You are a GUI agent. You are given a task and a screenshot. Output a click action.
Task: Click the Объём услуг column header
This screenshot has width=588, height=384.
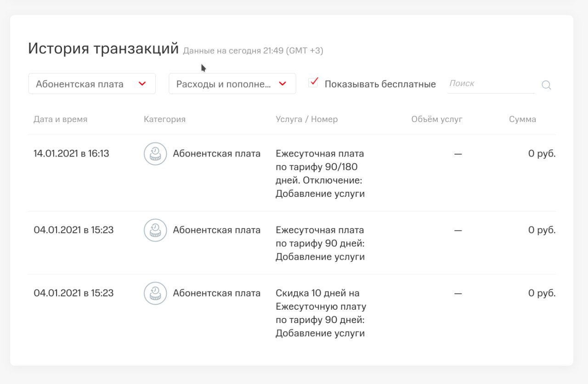click(437, 119)
